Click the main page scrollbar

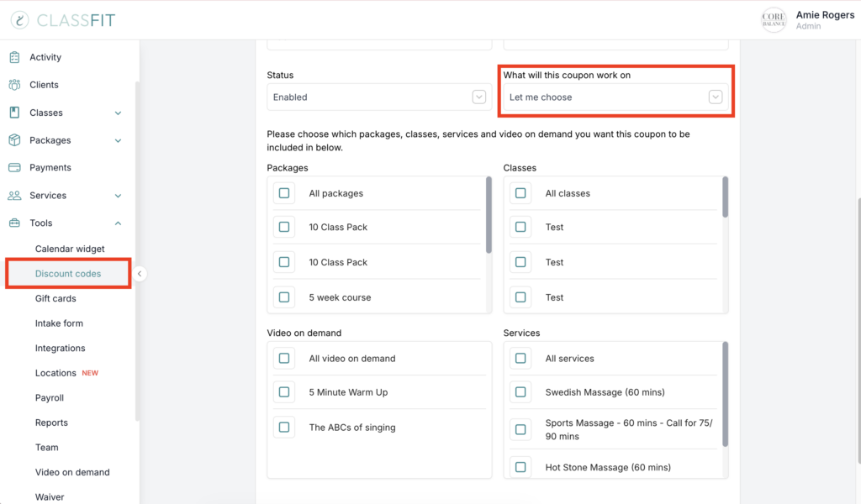point(858,329)
